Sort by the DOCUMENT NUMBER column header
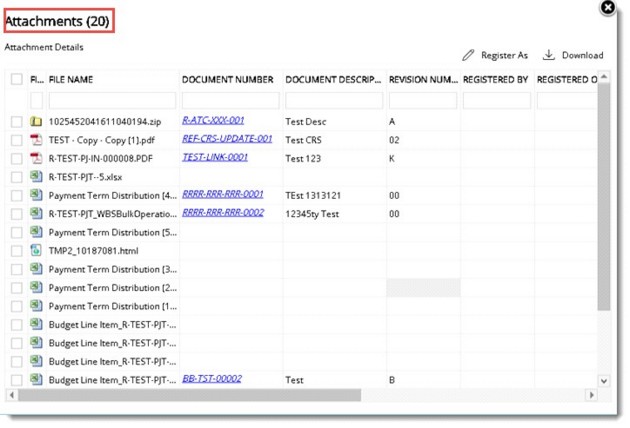Image resolution: width=630 pixels, height=428 pixels. (227, 79)
